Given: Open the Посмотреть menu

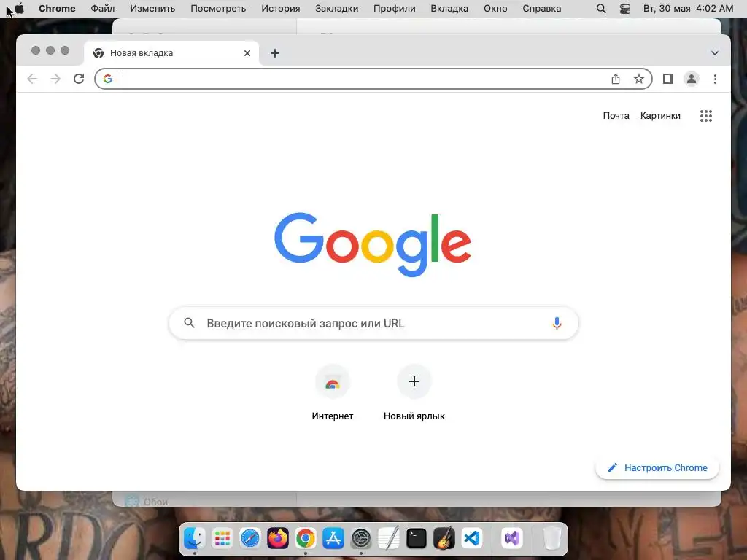Looking at the screenshot, I should point(218,9).
